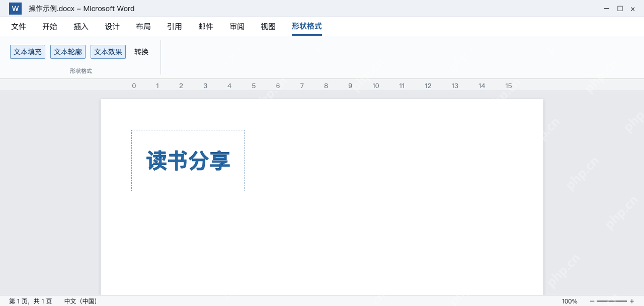Close the Word window
This screenshot has width=644, height=306.
pyautogui.click(x=633, y=9)
